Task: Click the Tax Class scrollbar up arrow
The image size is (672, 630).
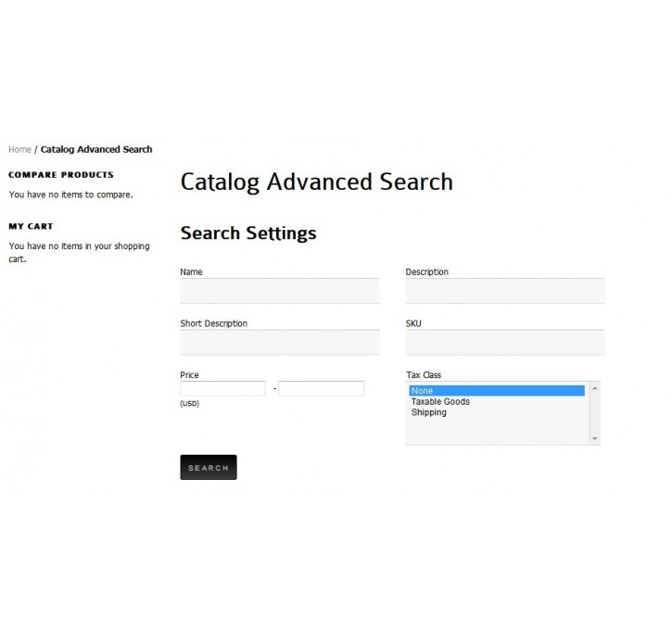Action: pos(595,388)
